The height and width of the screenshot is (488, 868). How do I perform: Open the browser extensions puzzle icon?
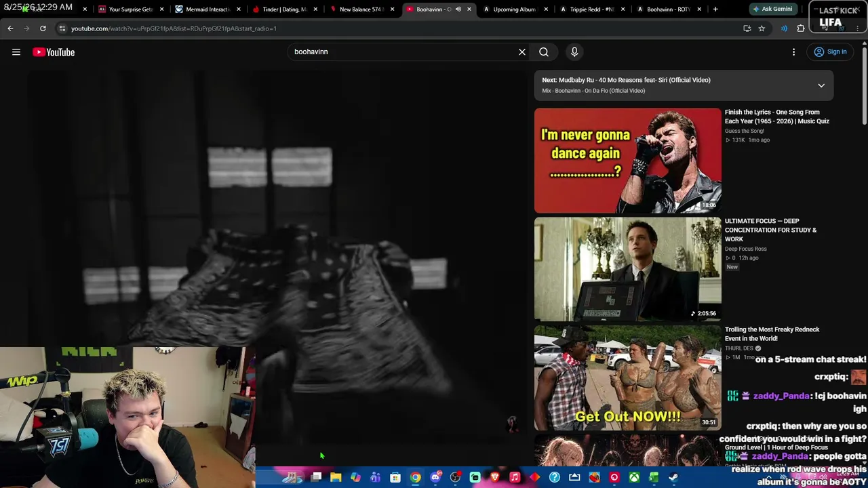(x=801, y=28)
